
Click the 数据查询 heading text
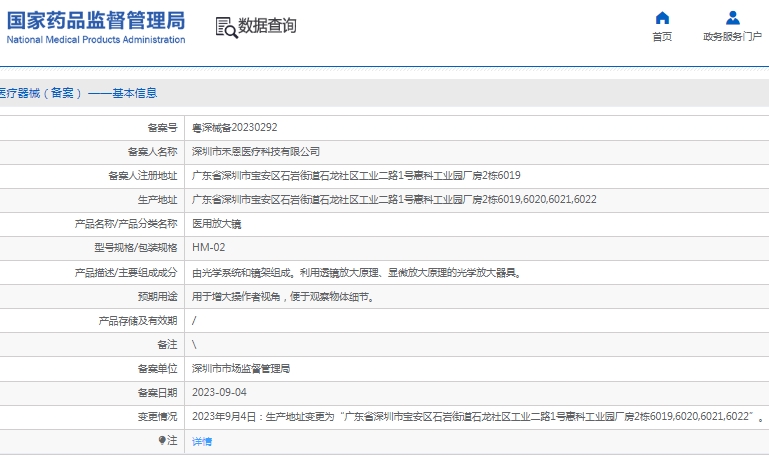267,25
